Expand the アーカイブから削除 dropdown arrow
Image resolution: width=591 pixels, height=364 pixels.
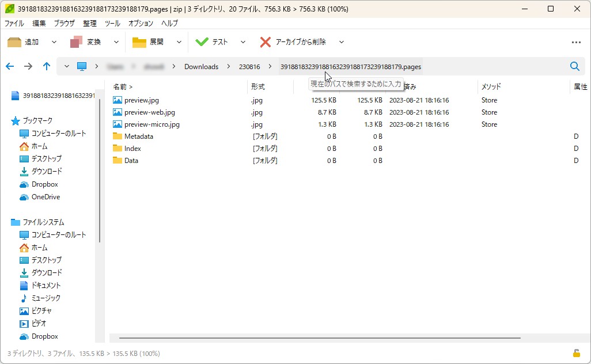pos(341,42)
